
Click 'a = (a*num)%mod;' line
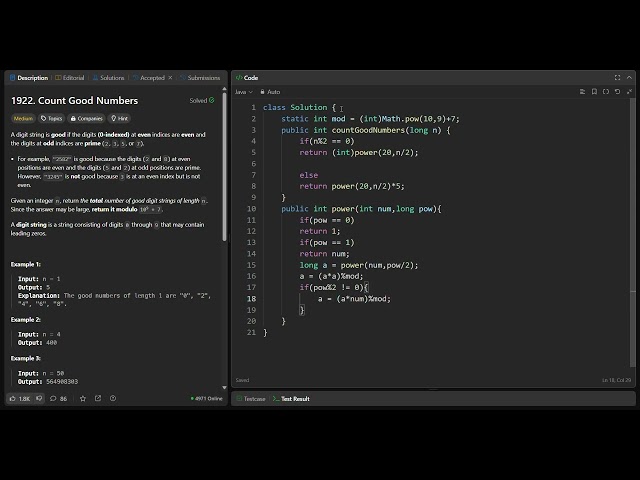coord(354,299)
